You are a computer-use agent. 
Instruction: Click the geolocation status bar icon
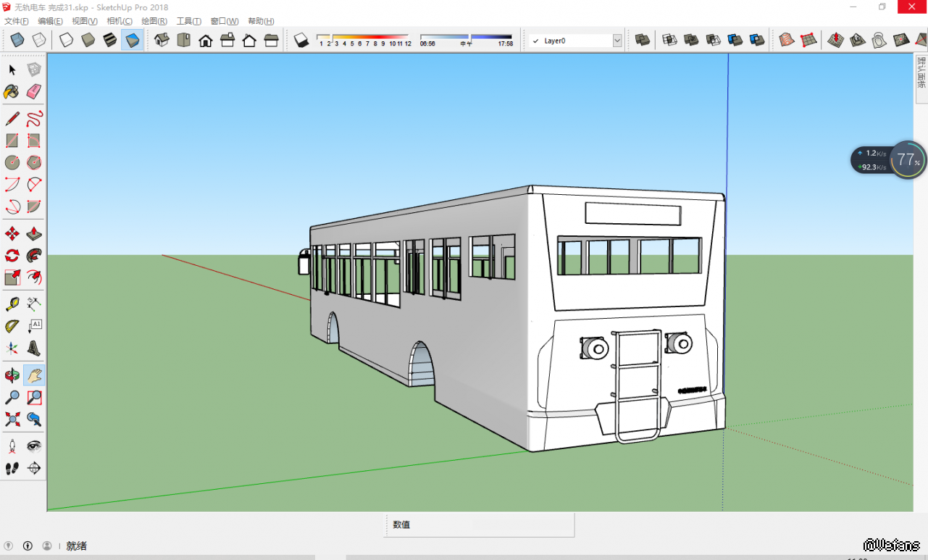[9, 546]
